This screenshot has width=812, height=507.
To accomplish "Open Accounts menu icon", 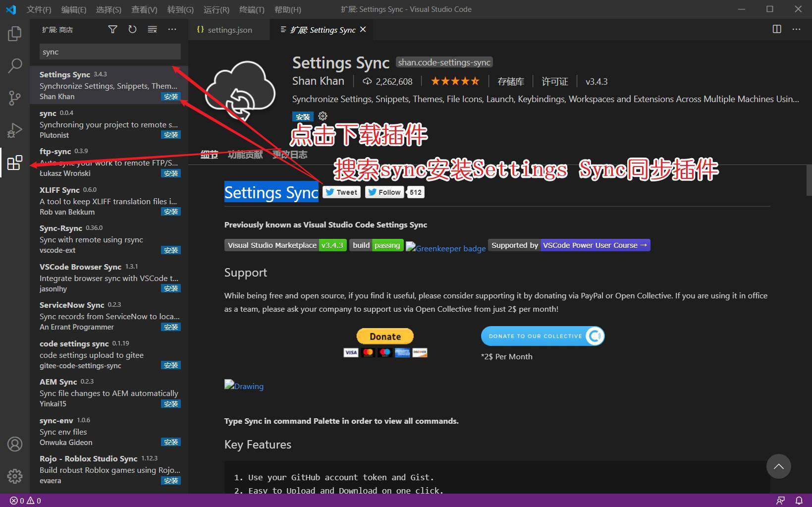I will (15, 444).
